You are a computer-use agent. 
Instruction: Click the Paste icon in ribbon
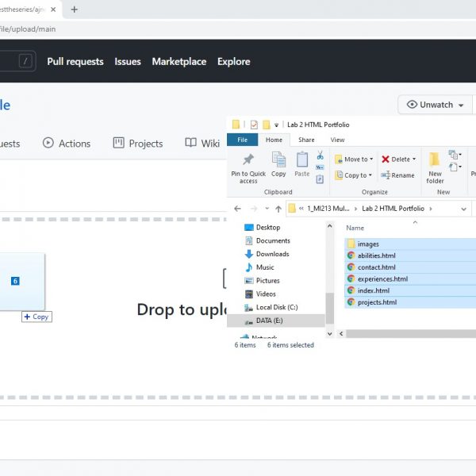[302, 159]
